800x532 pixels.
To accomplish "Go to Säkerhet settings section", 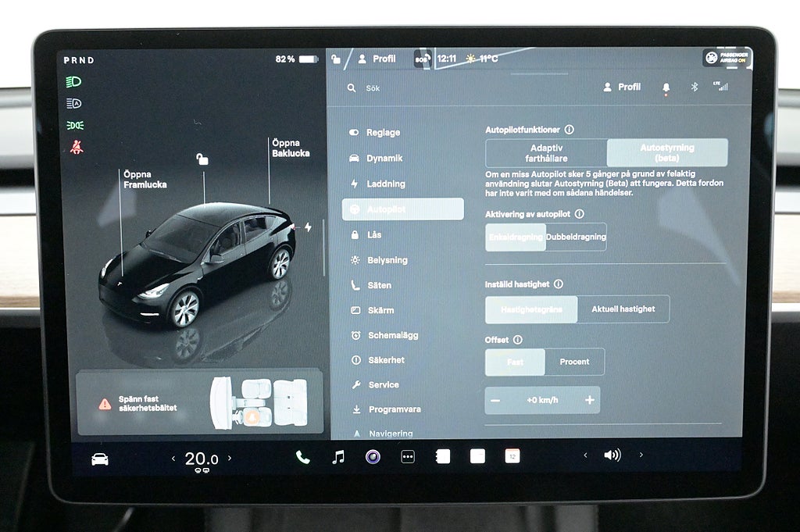I will [386, 360].
